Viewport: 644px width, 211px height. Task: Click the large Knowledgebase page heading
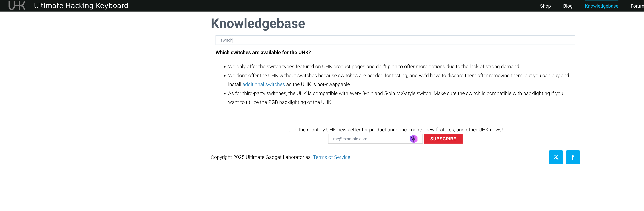pyautogui.click(x=258, y=24)
